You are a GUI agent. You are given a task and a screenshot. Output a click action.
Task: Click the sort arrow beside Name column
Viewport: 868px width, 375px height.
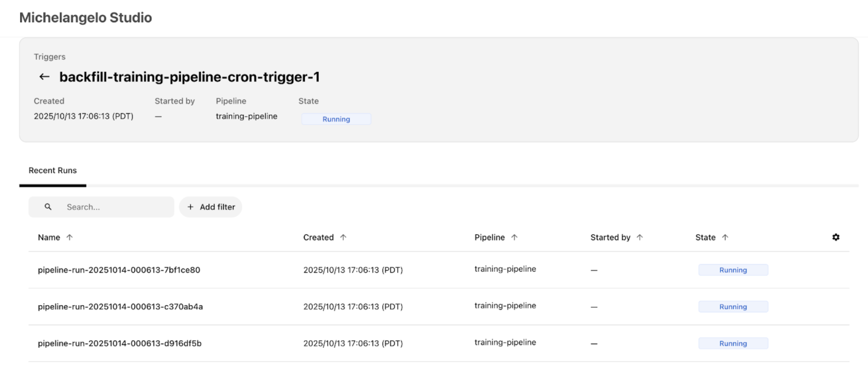(x=70, y=237)
